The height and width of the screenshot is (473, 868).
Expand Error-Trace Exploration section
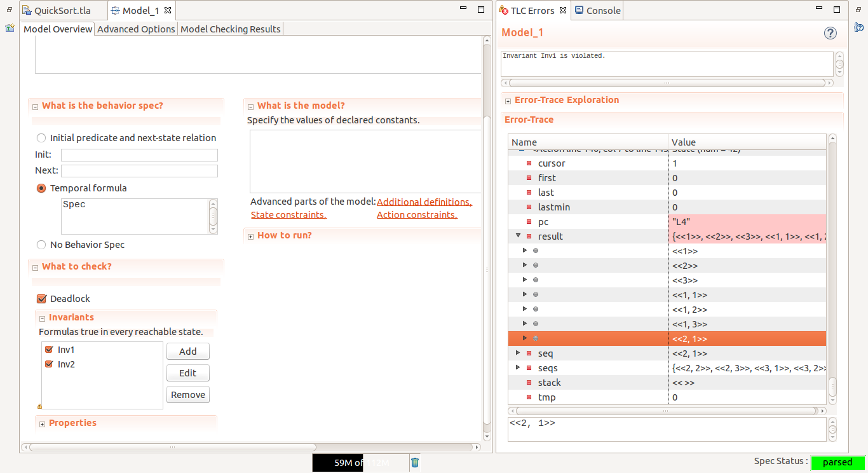click(508, 101)
